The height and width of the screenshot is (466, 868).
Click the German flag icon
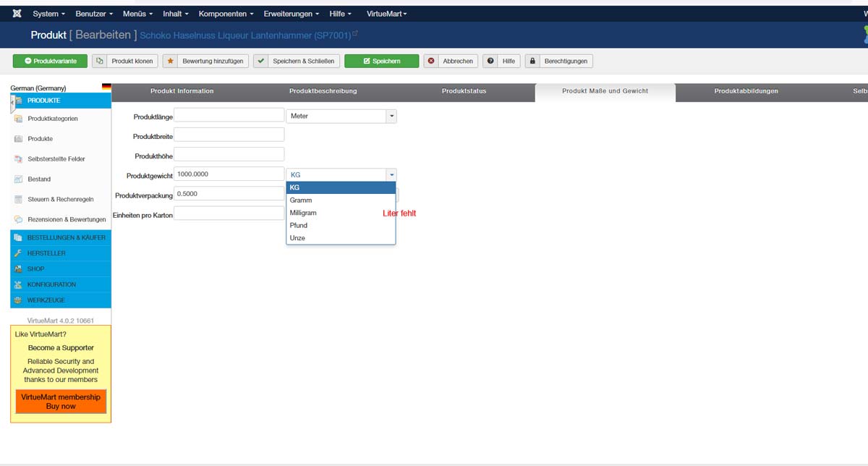pos(106,88)
